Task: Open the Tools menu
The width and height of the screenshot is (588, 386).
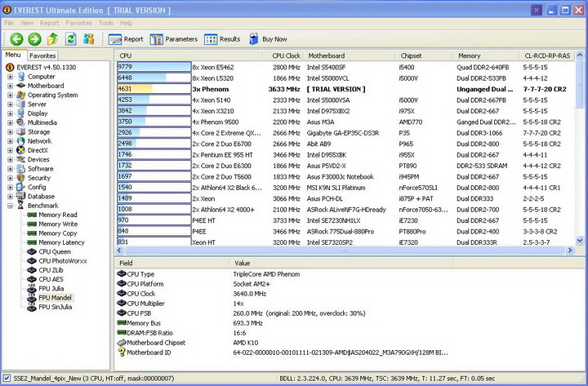Action: point(106,23)
